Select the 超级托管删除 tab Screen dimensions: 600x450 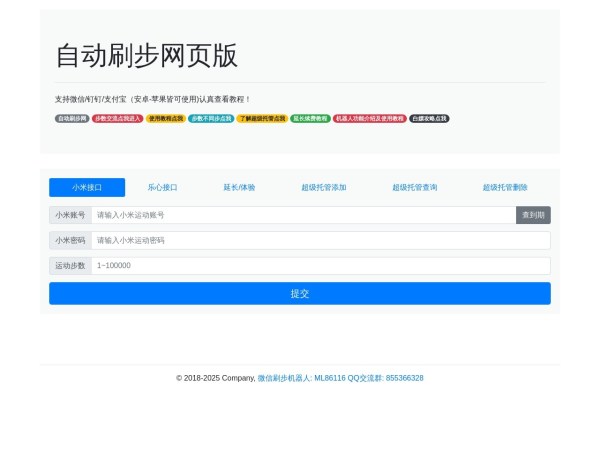[x=505, y=187]
